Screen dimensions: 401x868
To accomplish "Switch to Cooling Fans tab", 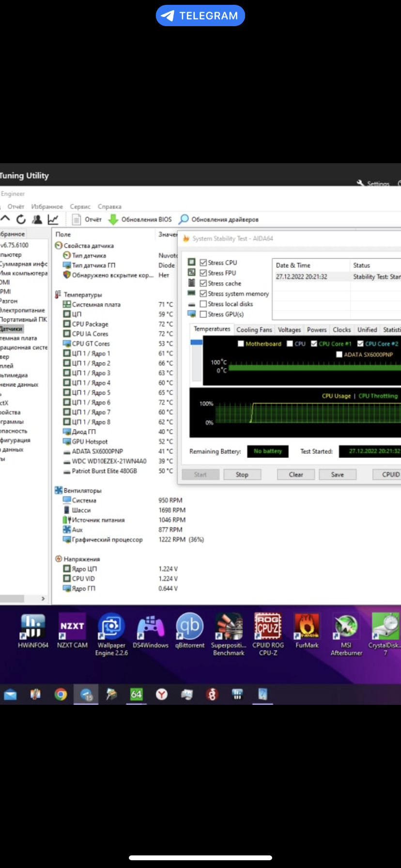I will coord(254,330).
